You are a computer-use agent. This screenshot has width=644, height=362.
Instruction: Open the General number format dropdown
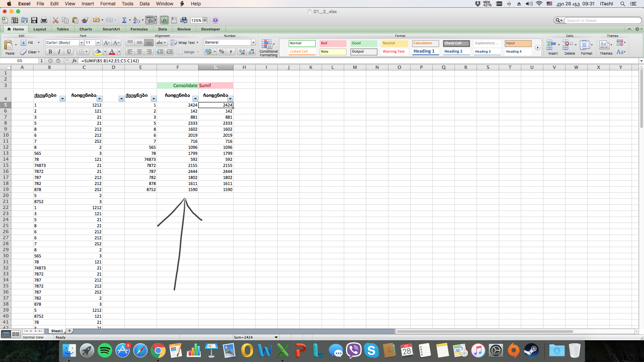(253, 43)
